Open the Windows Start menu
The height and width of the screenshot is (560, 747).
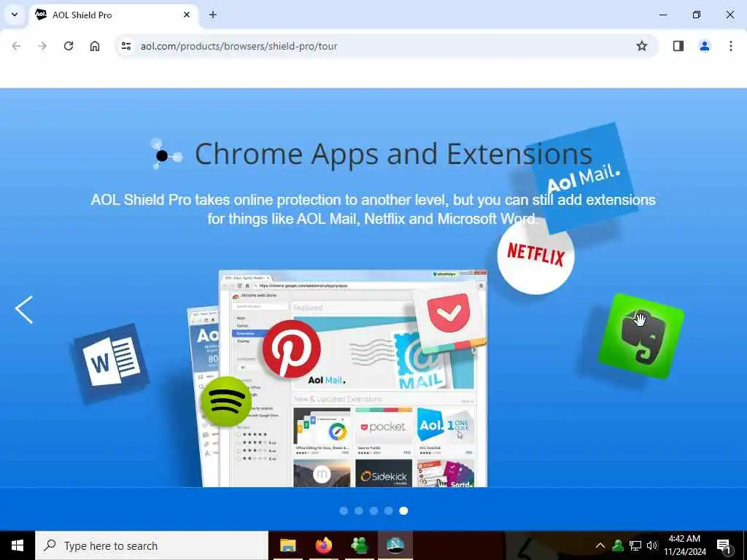pos(18,545)
